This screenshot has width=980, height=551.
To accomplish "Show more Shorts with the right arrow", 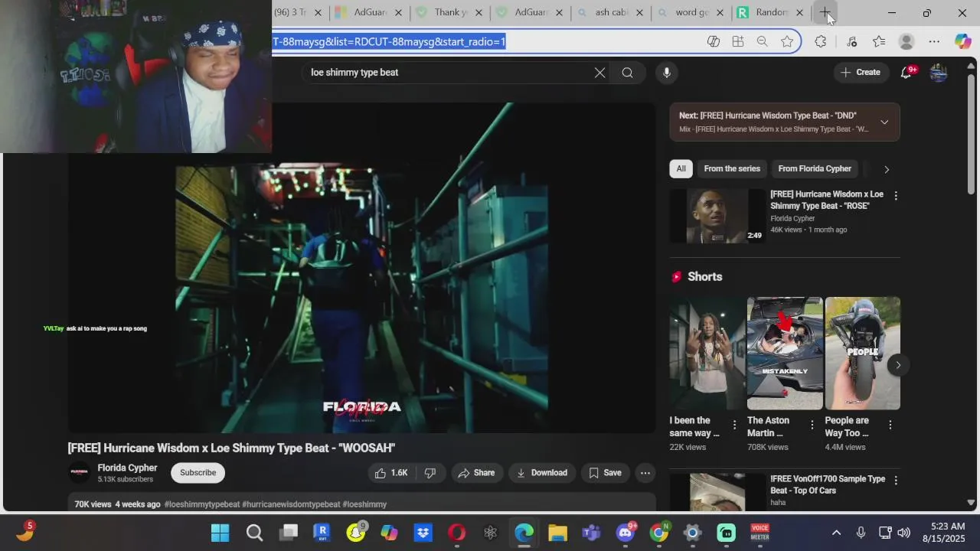I will tap(898, 365).
